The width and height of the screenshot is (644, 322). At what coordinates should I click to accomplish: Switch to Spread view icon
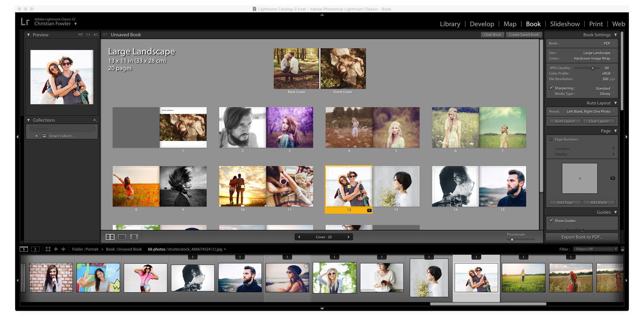[122, 236]
